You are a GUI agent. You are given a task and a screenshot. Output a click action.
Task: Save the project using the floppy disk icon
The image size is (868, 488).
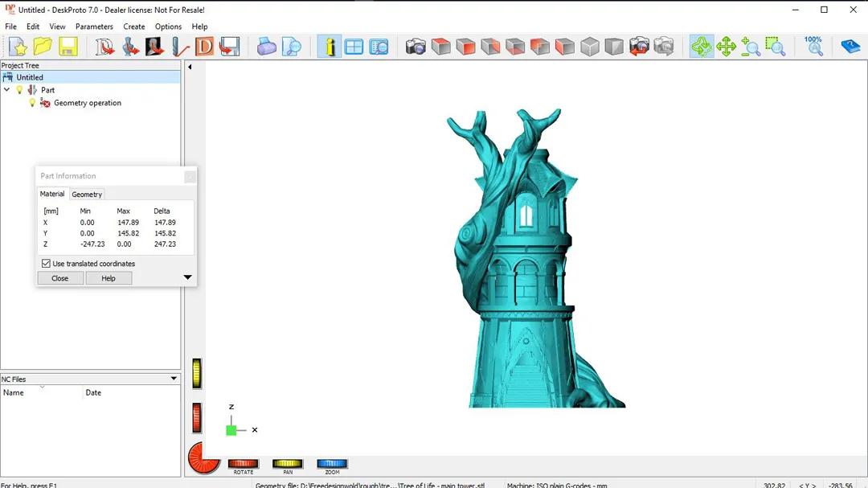(x=68, y=47)
